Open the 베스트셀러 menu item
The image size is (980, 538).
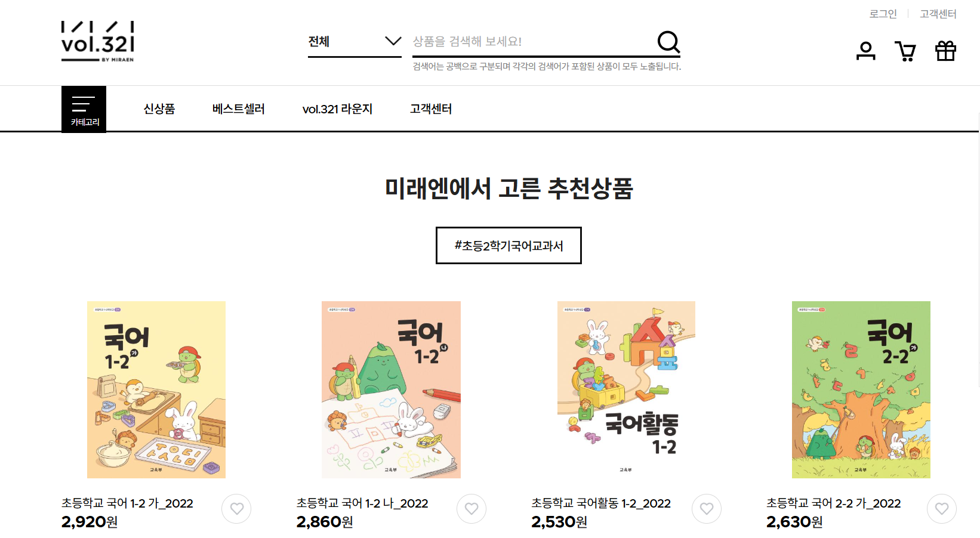[x=239, y=109]
